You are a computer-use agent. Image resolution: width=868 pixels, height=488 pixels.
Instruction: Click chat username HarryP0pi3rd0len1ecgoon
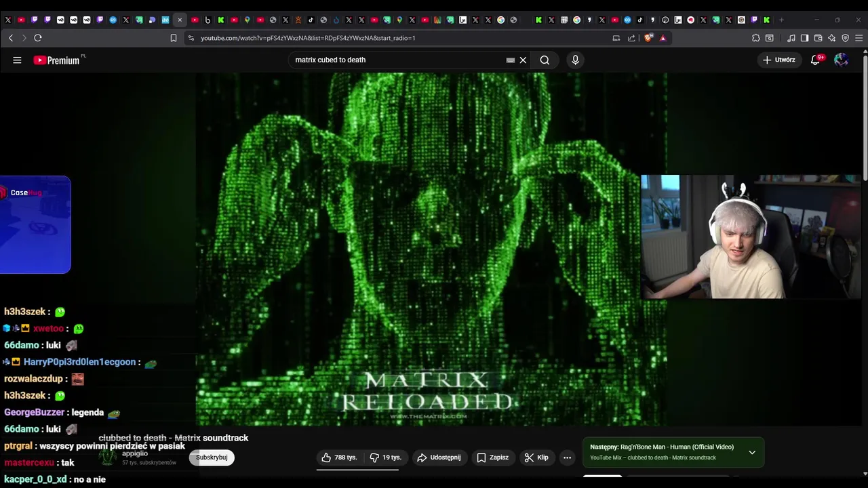pos(80,362)
